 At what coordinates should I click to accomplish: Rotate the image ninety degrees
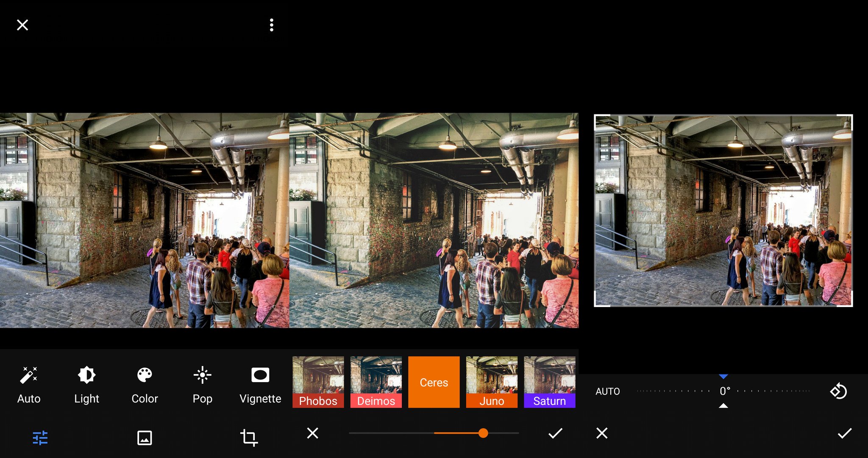tap(838, 391)
